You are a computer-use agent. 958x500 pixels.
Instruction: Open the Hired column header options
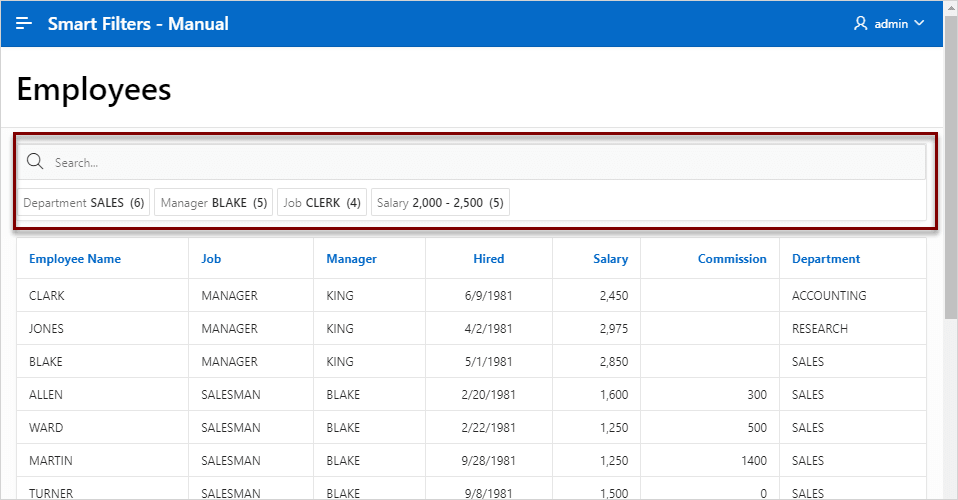tap(489, 259)
